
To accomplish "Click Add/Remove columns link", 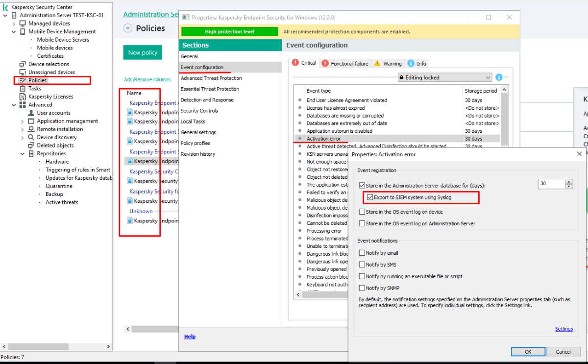I will (x=147, y=79).
